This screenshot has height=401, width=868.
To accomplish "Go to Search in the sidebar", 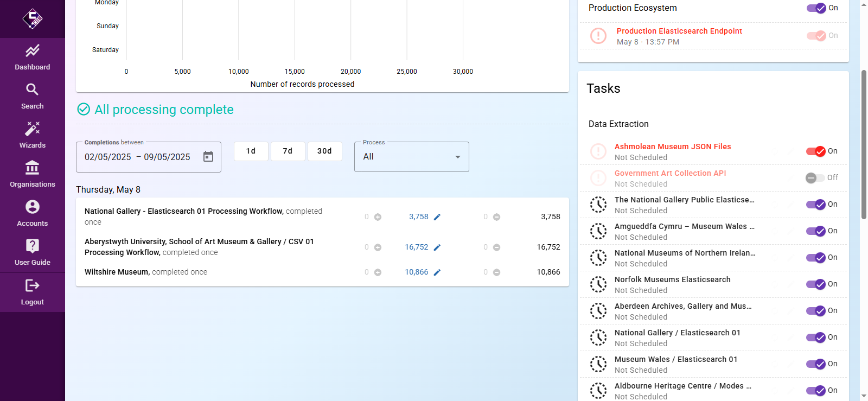I will click(x=33, y=97).
